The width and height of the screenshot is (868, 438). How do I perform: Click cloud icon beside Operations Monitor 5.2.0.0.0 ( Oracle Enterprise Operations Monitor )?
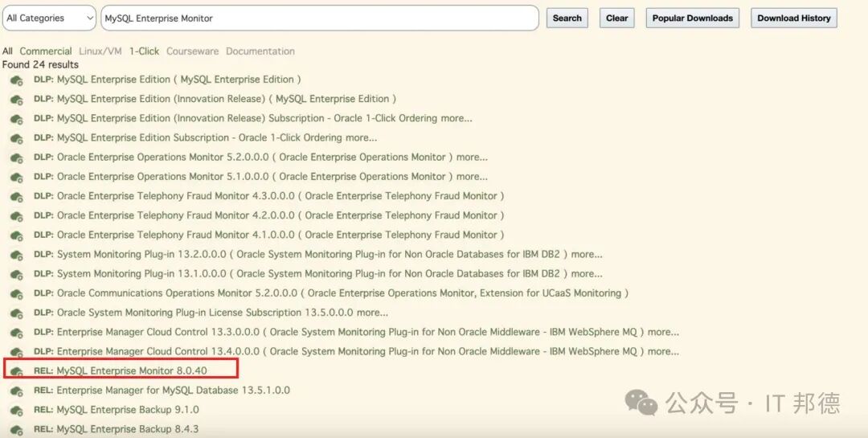coord(17,158)
